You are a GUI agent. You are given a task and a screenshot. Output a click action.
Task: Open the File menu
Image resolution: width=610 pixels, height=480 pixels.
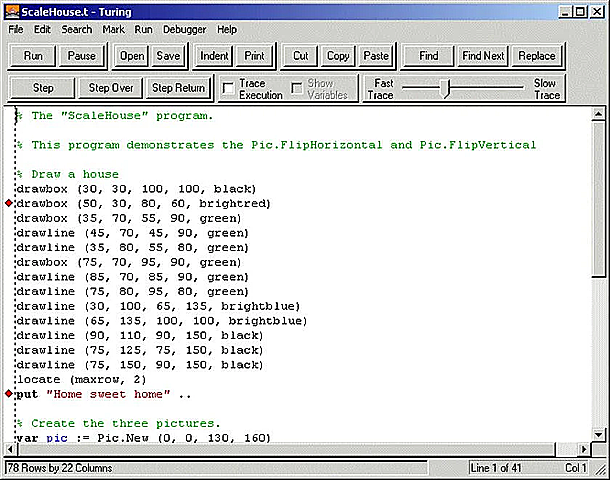click(x=16, y=30)
